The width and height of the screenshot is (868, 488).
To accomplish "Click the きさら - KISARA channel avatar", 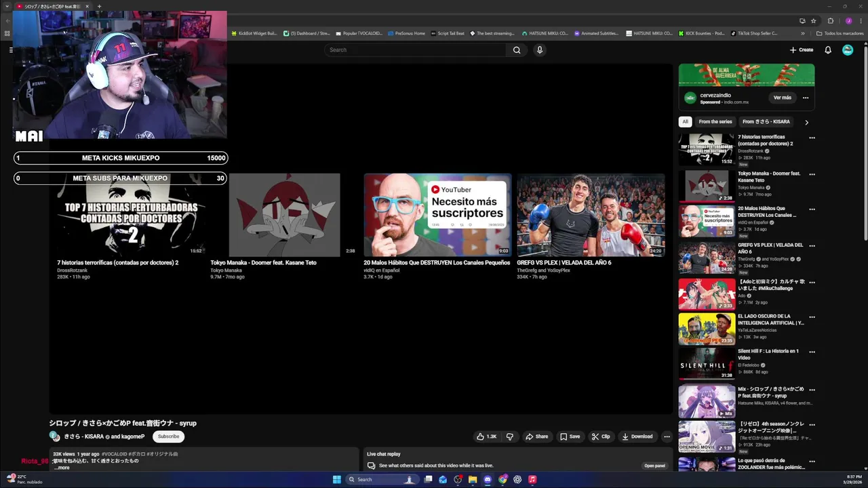I will (54, 436).
